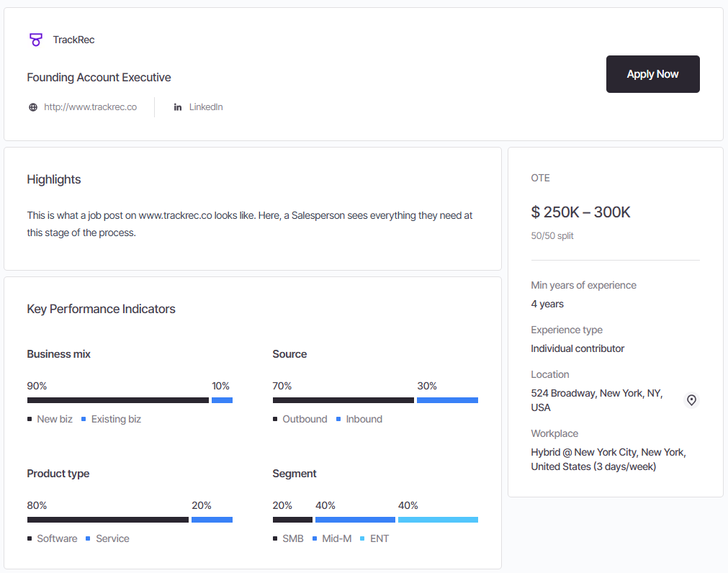Click the ENT legend swatch
This screenshot has height=573, width=728.
click(x=362, y=538)
